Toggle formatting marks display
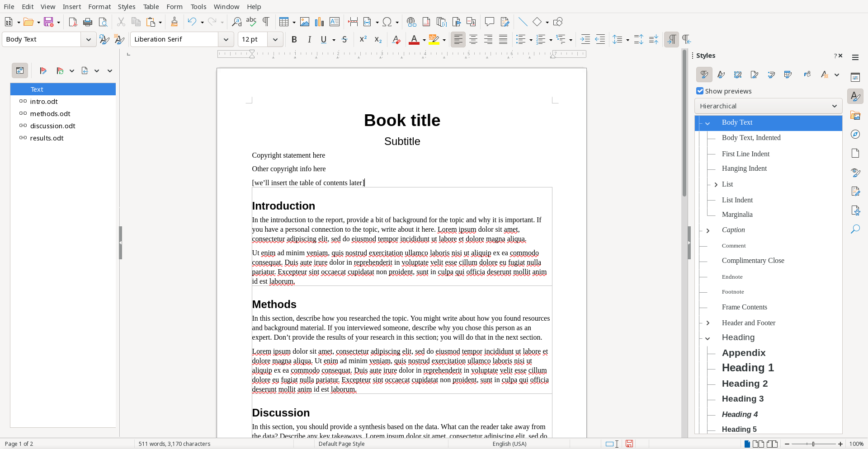This screenshot has height=449, width=868. click(x=266, y=22)
